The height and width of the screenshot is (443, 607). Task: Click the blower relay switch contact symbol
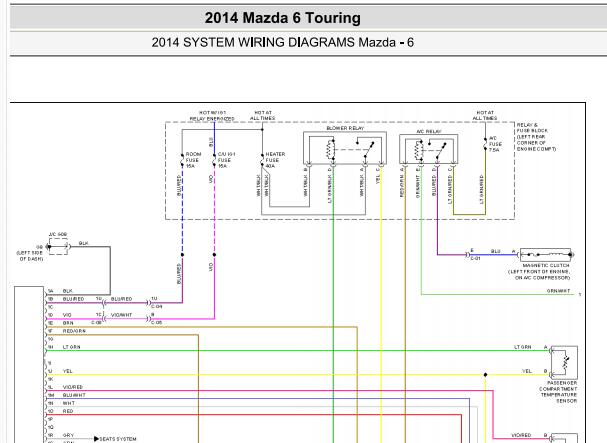click(x=365, y=149)
